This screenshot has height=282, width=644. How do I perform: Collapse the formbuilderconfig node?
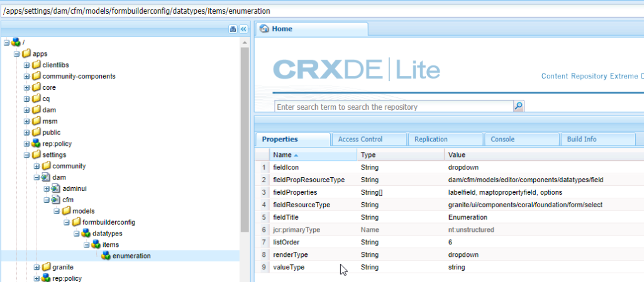tap(67, 222)
